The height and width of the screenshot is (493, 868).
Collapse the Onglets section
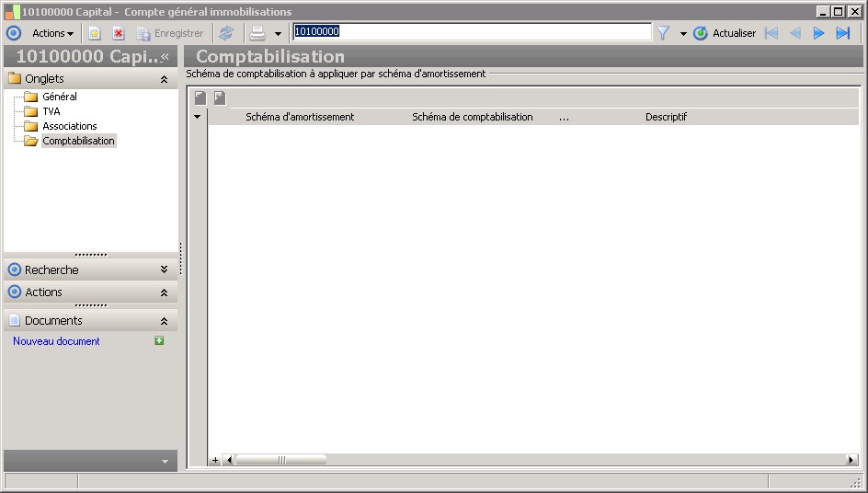tap(164, 79)
